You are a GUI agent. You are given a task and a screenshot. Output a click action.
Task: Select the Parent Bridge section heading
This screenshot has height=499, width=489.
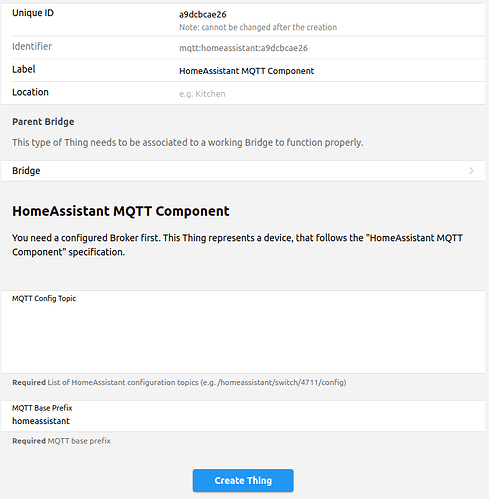(x=43, y=122)
